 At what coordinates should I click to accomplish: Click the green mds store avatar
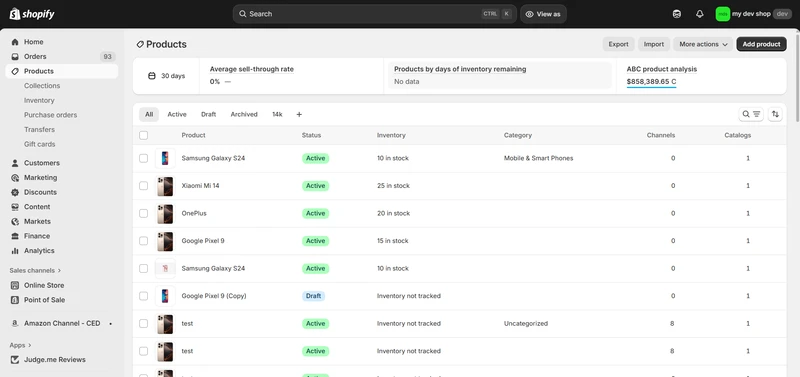(722, 14)
